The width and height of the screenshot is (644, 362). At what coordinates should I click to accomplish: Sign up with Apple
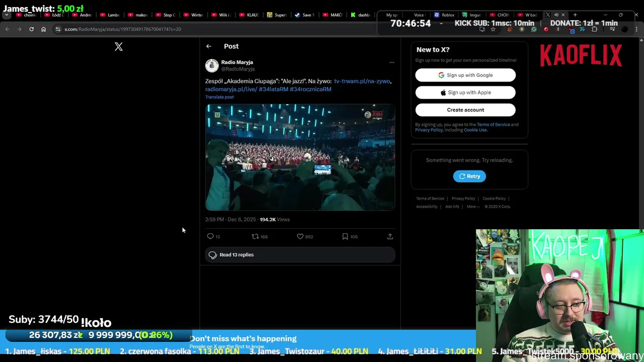465,93
